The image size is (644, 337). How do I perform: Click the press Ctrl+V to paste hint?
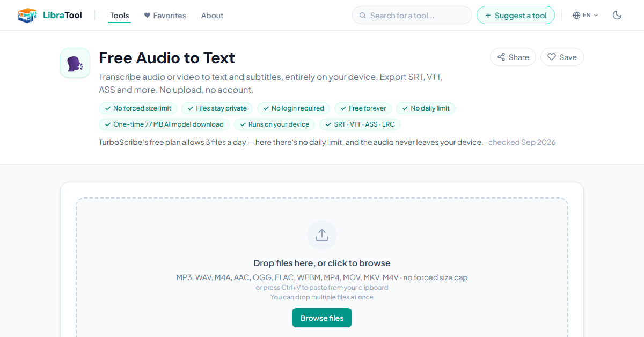322,288
